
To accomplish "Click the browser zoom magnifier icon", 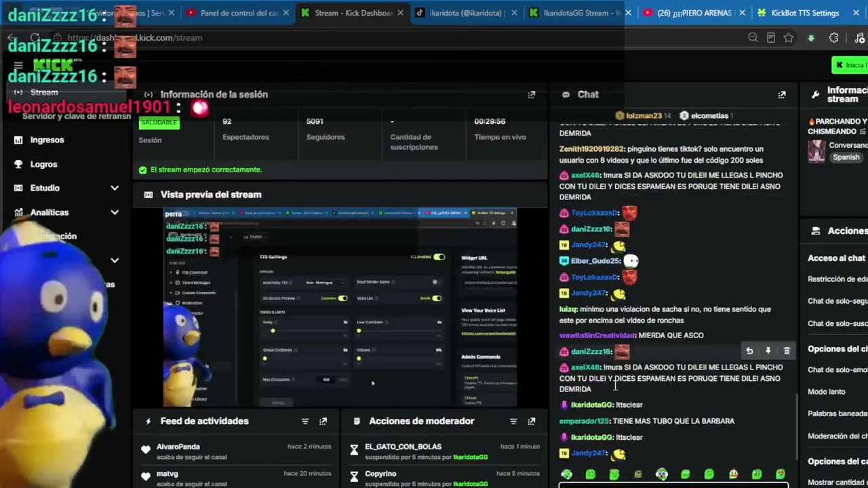I will [x=753, y=38].
